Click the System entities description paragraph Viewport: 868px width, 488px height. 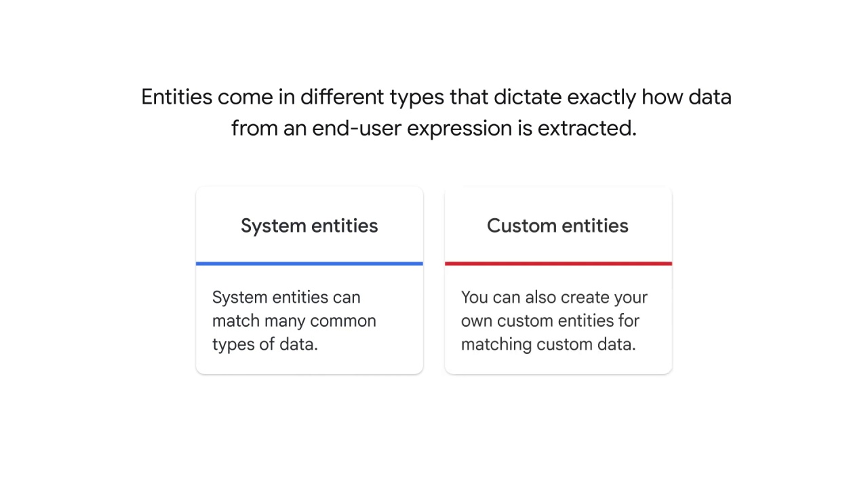(294, 321)
